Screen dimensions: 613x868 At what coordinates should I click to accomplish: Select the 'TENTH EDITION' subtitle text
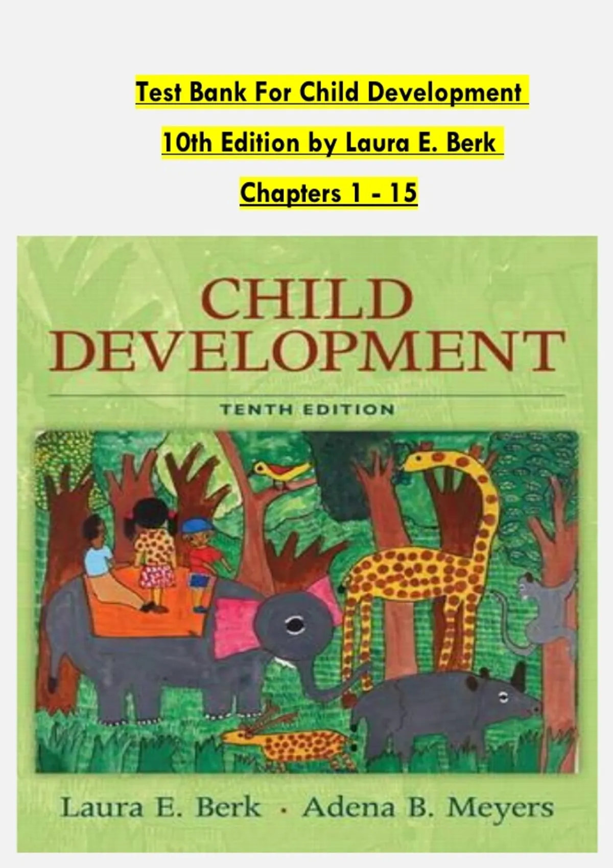pyautogui.click(x=306, y=409)
